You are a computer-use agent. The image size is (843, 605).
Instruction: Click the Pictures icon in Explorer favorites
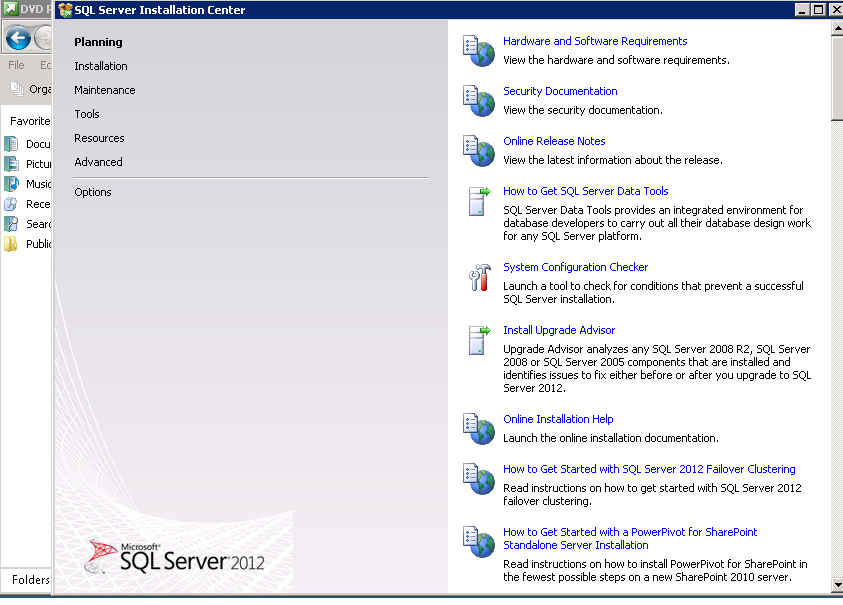(11, 164)
